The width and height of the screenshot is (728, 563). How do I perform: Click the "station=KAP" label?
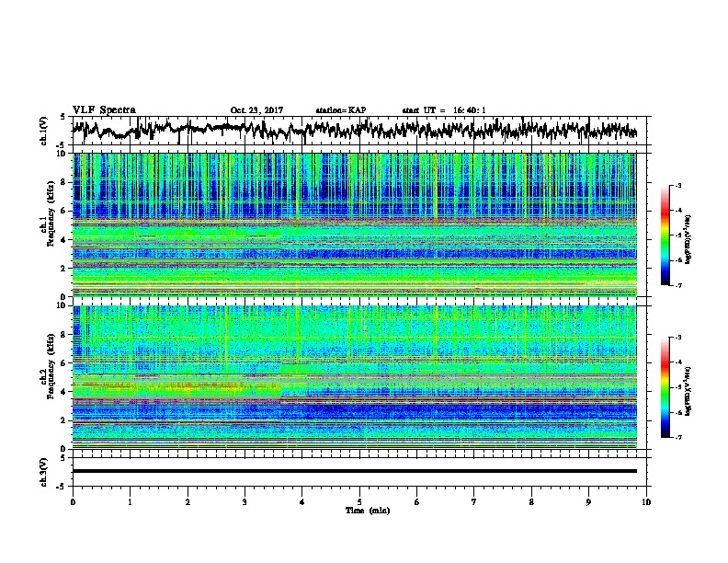click(x=341, y=110)
